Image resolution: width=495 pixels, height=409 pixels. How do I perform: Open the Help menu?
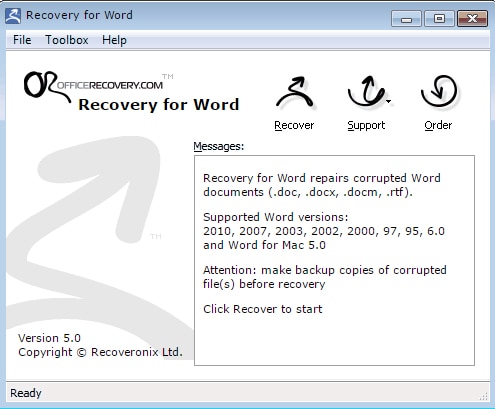point(114,40)
